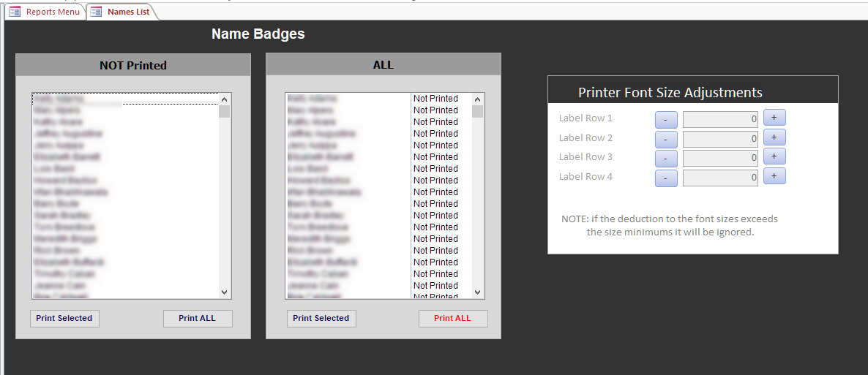The height and width of the screenshot is (375, 868).
Task: Decrease Label Row 4 font size with minus
Action: (666, 178)
